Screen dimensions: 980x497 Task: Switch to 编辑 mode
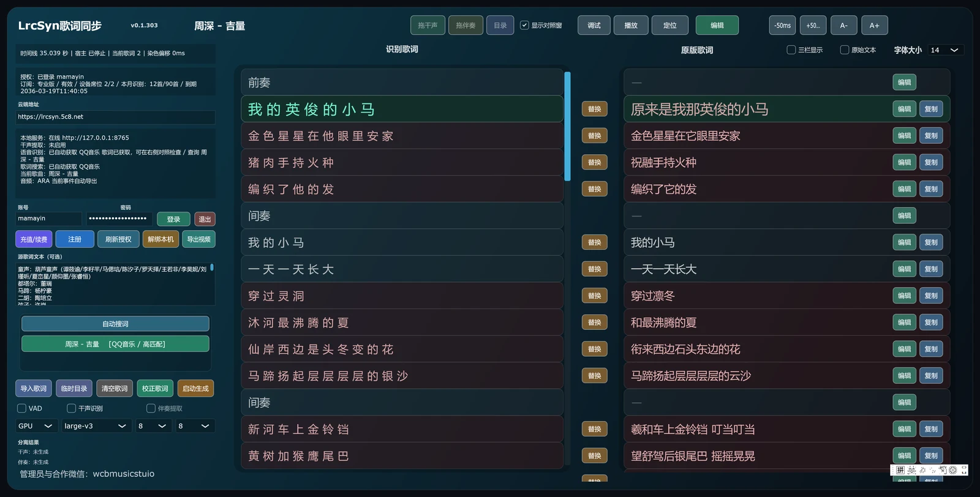[717, 25]
